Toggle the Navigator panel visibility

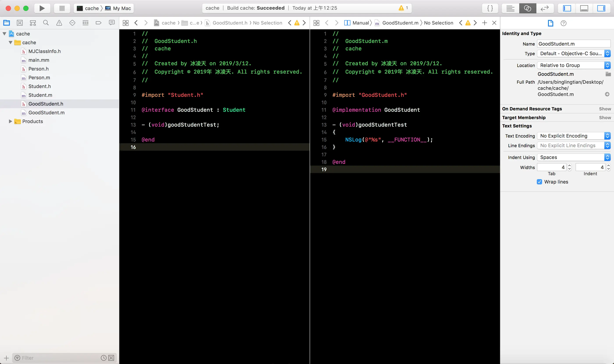[x=567, y=8]
